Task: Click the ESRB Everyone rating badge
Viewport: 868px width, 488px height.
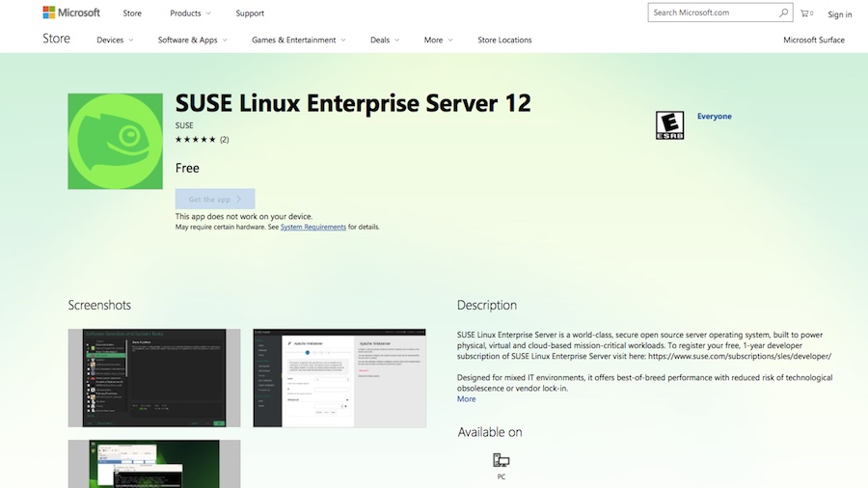Action: point(669,125)
